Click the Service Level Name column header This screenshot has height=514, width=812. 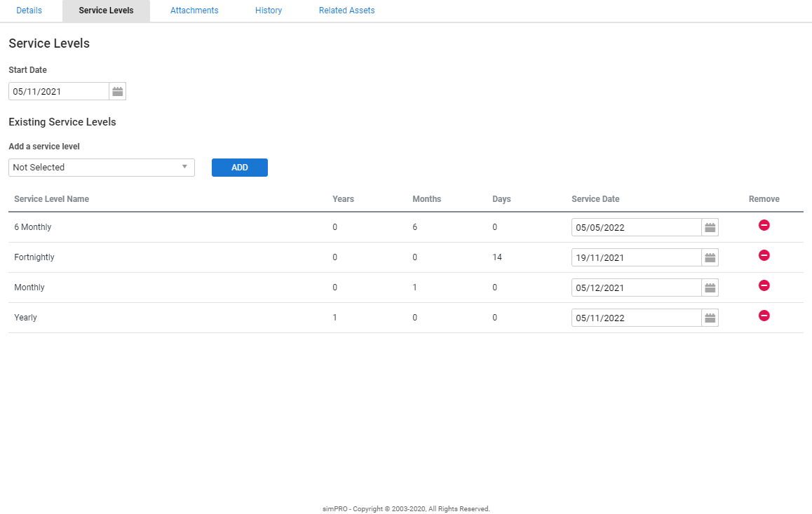coord(51,198)
